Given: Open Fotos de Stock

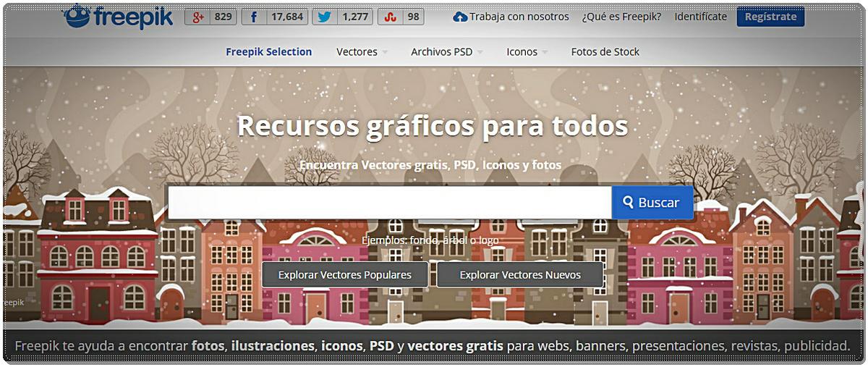Looking at the screenshot, I should click(605, 52).
